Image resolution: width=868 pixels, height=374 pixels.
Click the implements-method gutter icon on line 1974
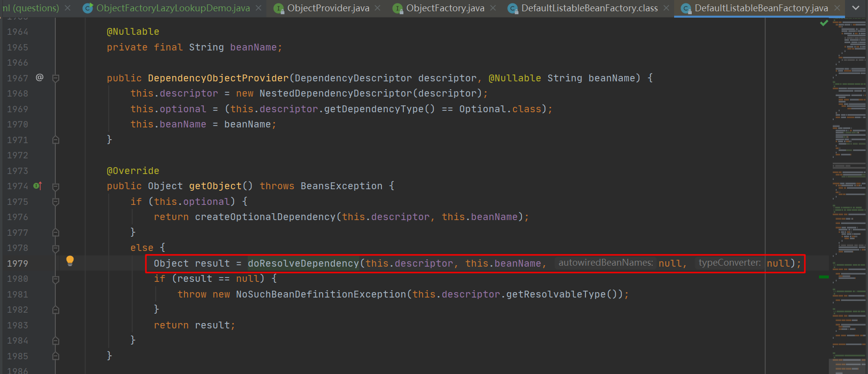(38, 186)
